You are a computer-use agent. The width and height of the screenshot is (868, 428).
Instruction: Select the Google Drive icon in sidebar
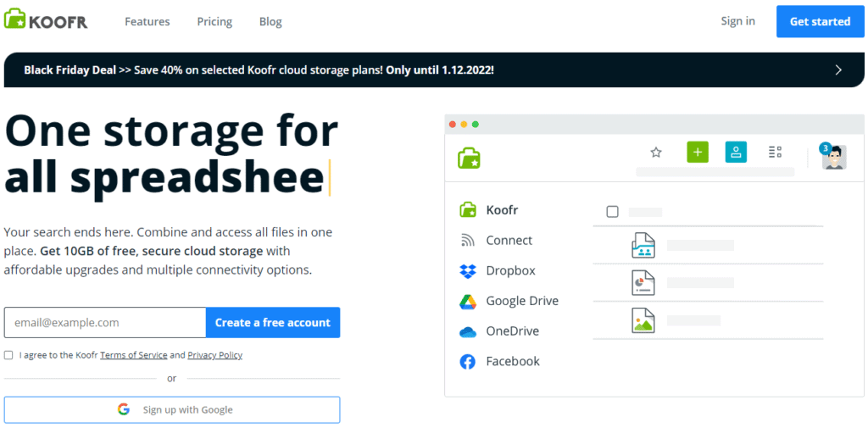[x=467, y=301]
